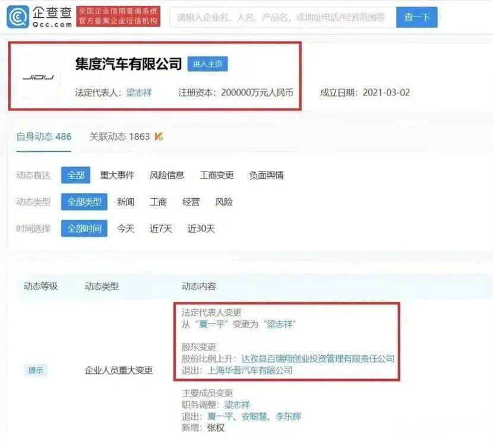This screenshot has width=493, height=448.
Task: Open legal representative 梁志祥 link in header
Action: [139, 93]
